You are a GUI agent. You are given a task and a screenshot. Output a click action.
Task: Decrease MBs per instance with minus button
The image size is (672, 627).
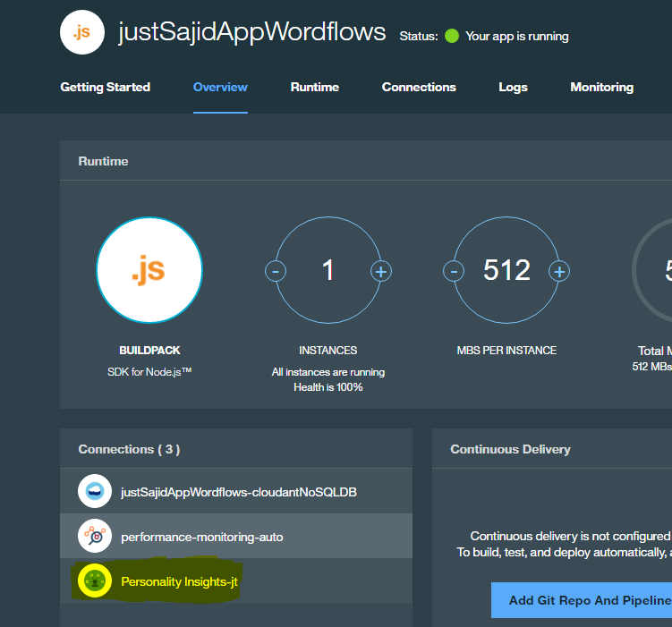click(x=454, y=272)
